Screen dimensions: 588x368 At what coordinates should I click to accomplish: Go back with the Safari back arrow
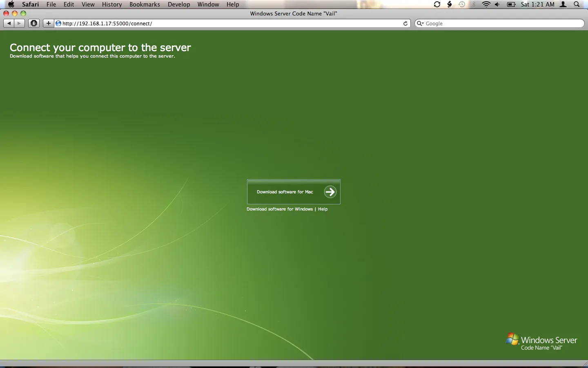9,23
